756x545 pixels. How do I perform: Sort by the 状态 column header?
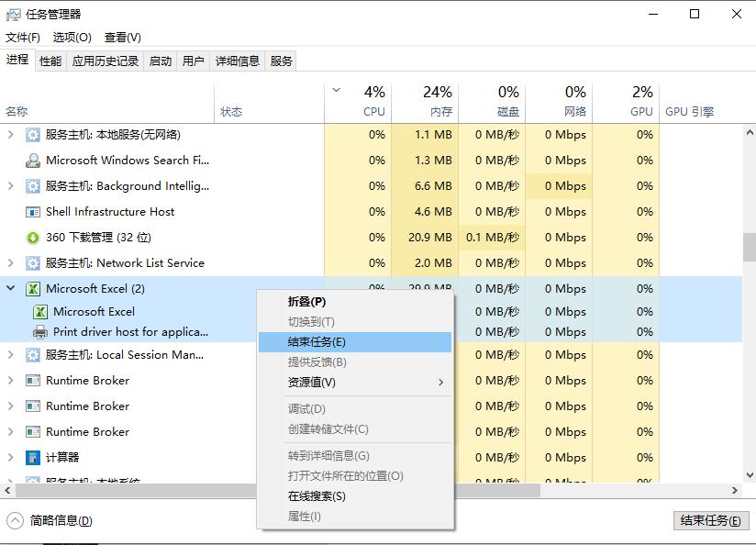point(269,103)
